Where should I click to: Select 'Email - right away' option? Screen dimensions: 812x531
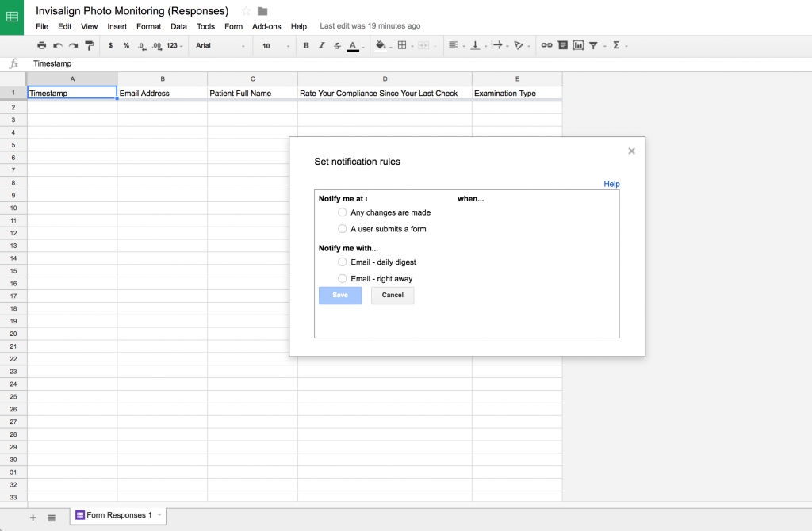[343, 278]
